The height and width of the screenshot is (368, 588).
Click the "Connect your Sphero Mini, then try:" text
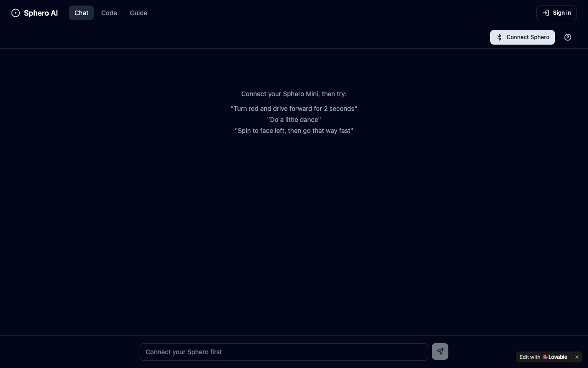click(x=294, y=94)
